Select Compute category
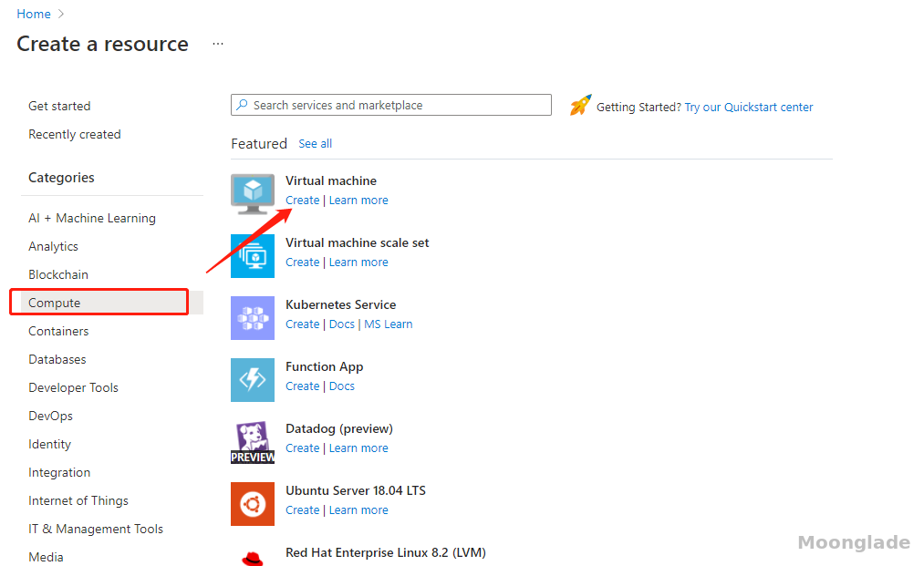 112,303
